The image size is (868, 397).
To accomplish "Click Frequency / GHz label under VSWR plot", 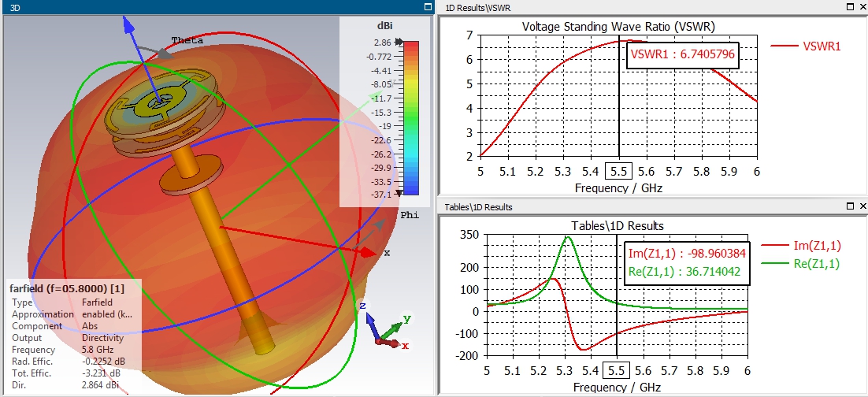I will (x=618, y=187).
